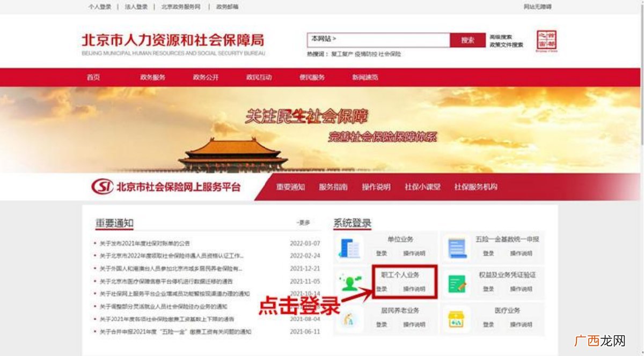This screenshot has width=644, height=356.
Task: Click 个人登录 at top bar
Action: (99, 7)
